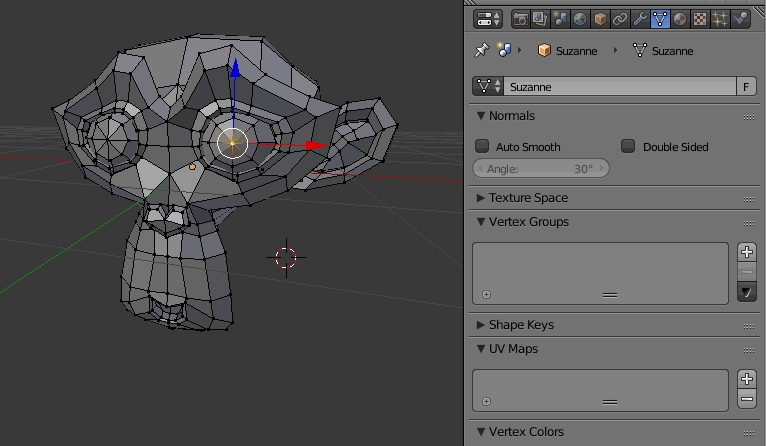Add a new vertex group with plus button
This screenshot has width=766, height=446.
[746, 252]
